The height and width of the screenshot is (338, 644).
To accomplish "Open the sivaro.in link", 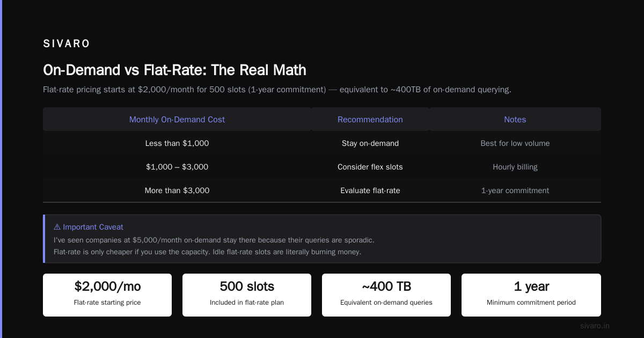I will pos(595,326).
